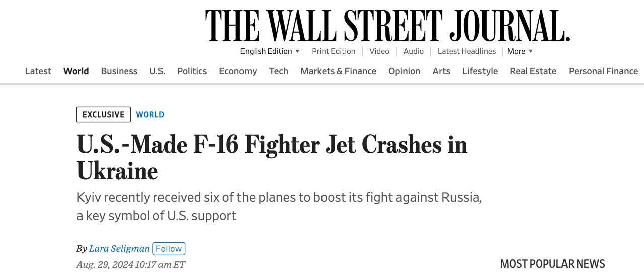Select Markets & Finance in navigation
Screen dimensions: 644x275
[x=338, y=71]
